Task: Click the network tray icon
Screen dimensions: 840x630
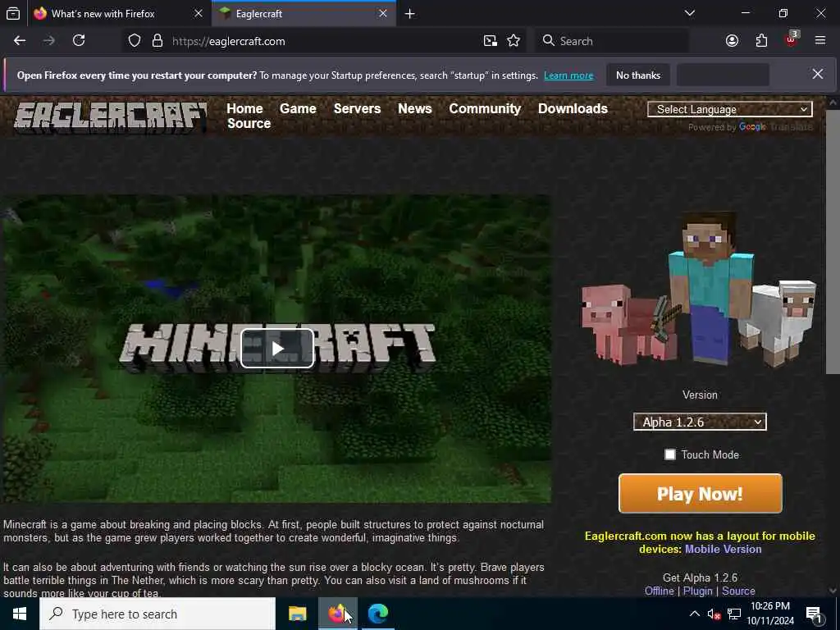Action: (x=734, y=614)
